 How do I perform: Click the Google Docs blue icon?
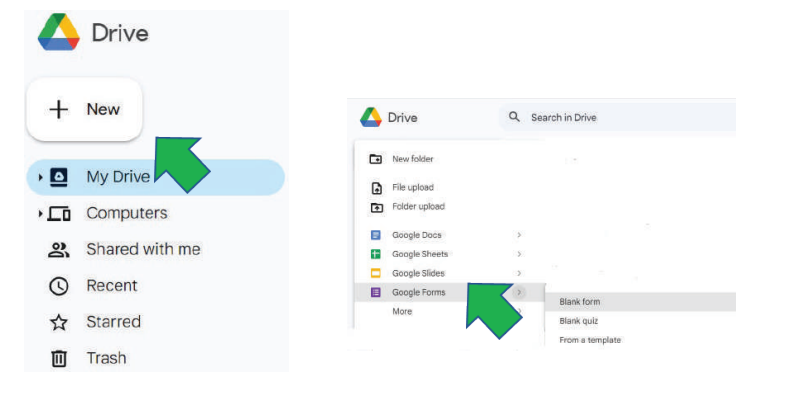coord(376,235)
